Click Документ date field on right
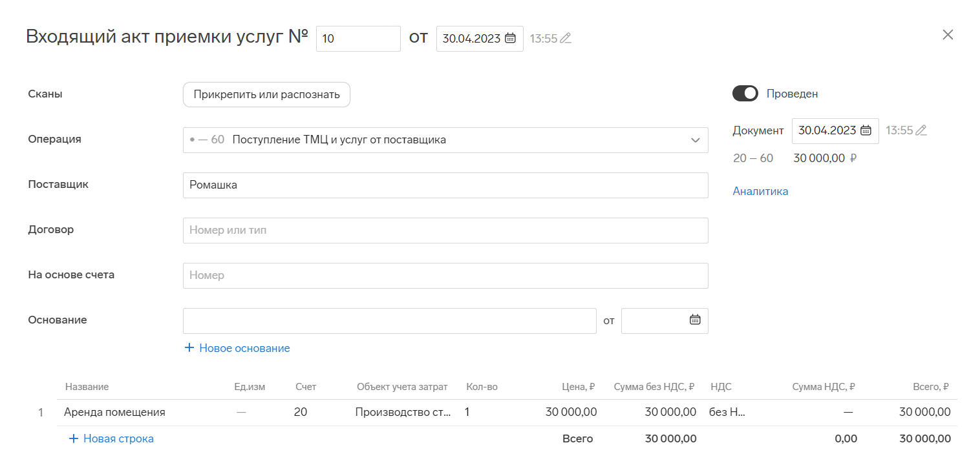 (835, 130)
